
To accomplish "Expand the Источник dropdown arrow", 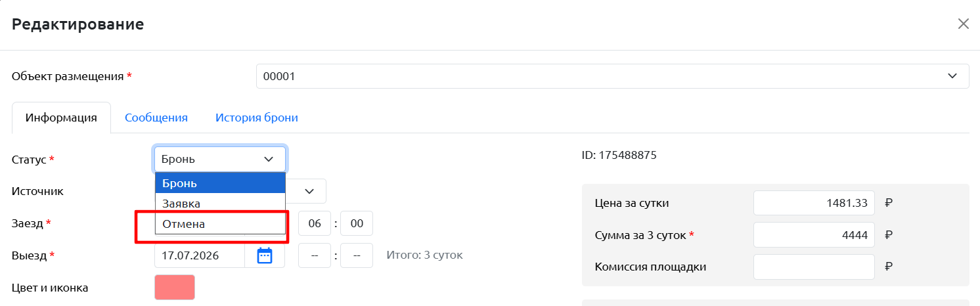I will (x=309, y=191).
